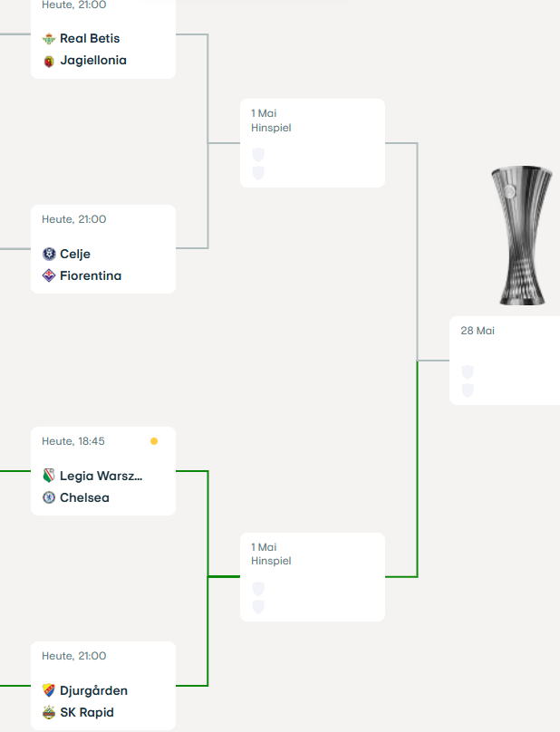Click the yellow dot on the Legia match

154,441
